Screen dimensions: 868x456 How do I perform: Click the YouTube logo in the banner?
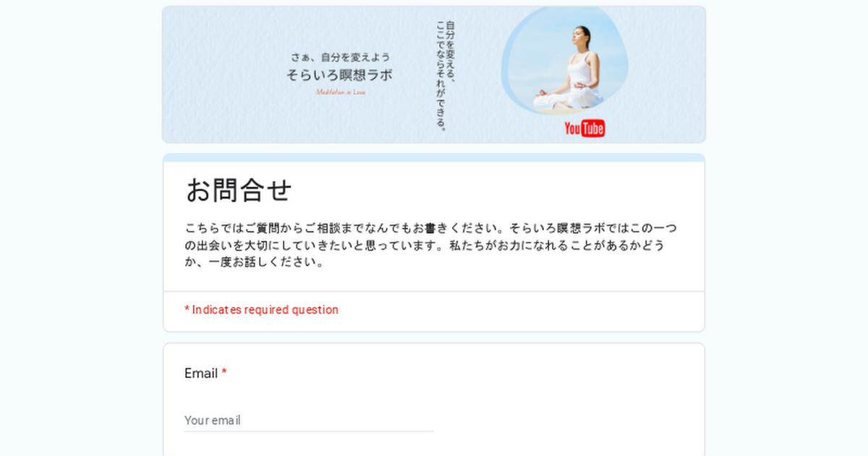[x=584, y=129]
